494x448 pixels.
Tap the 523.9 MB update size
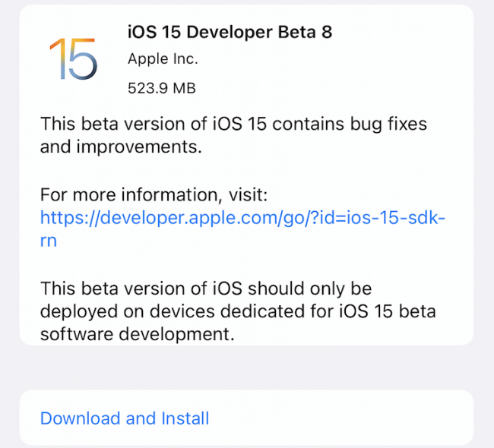point(161,88)
